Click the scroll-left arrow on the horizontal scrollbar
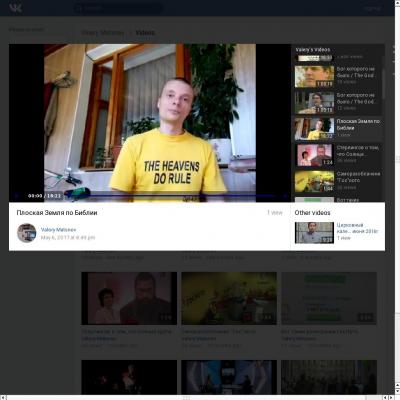This screenshot has width=400, height=400. click(3, 397)
